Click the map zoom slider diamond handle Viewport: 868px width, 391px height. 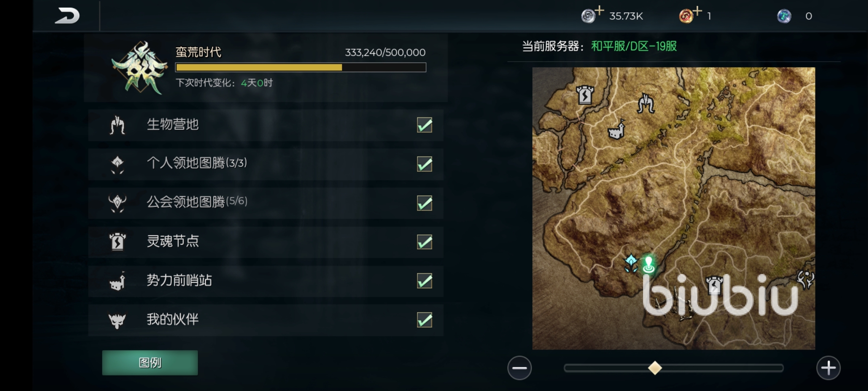coord(655,368)
